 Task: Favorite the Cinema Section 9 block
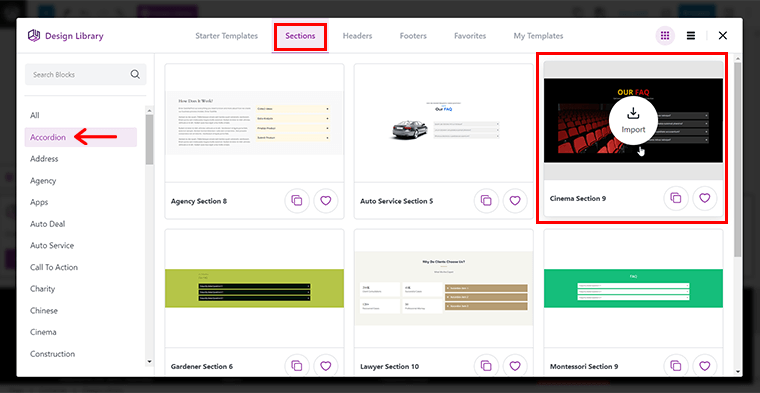(x=705, y=198)
